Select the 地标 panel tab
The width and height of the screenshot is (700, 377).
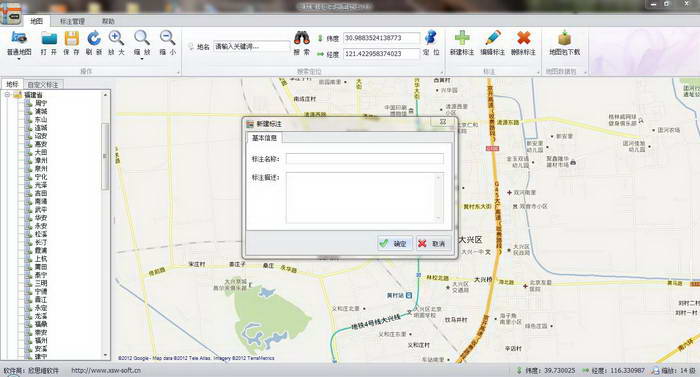(x=12, y=84)
